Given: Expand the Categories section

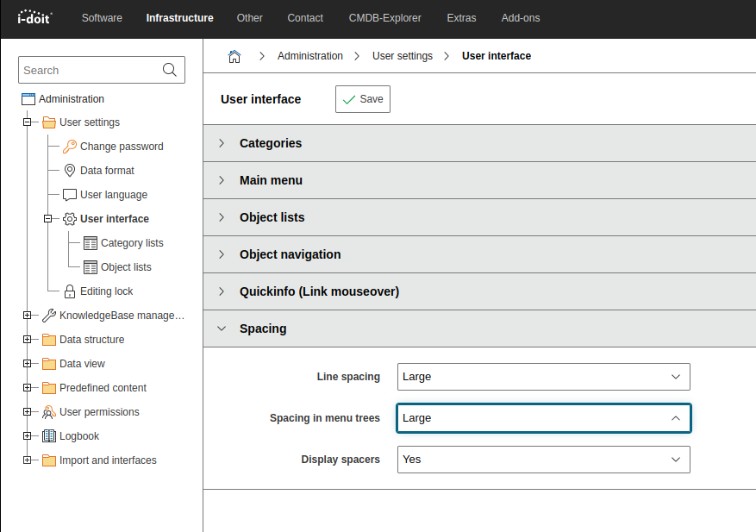Looking at the screenshot, I should click(x=480, y=143).
